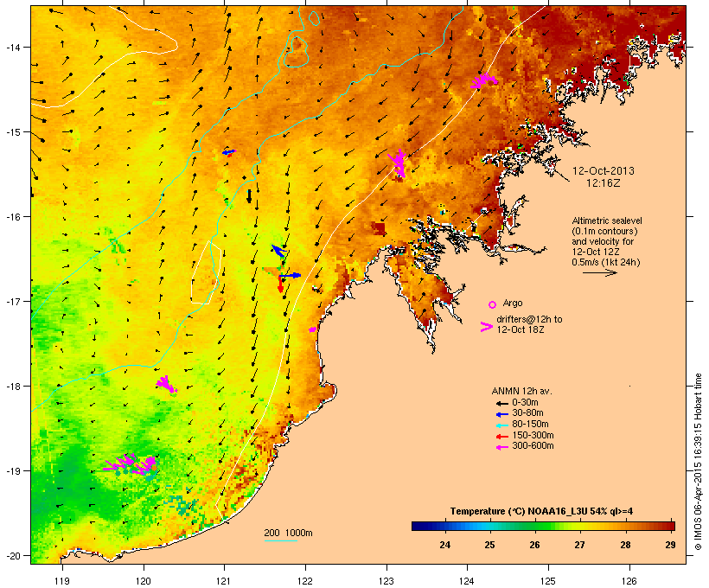Viewport: 709px width, 588px height.
Task: Click the magenta arrow cluster near 19S 120E
Action: pos(131,464)
